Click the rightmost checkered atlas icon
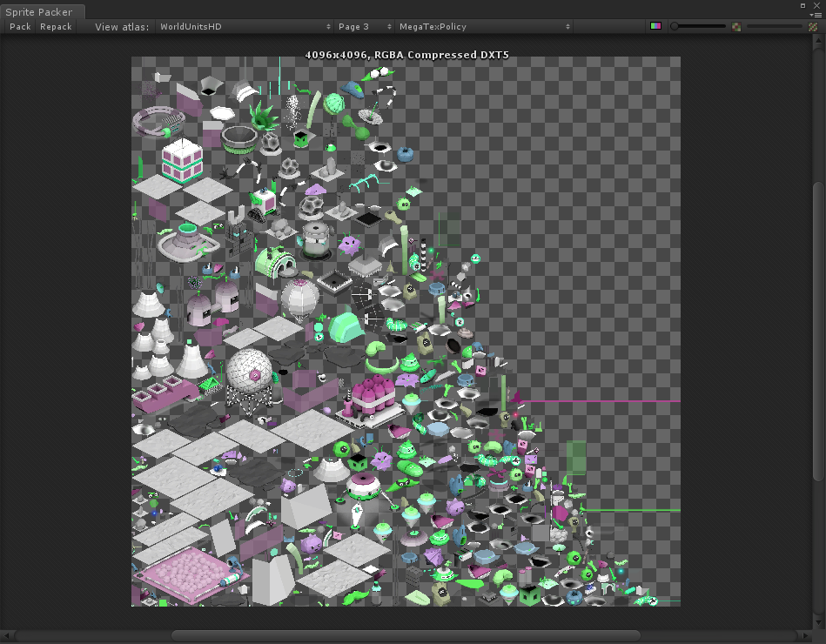 coord(814,27)
